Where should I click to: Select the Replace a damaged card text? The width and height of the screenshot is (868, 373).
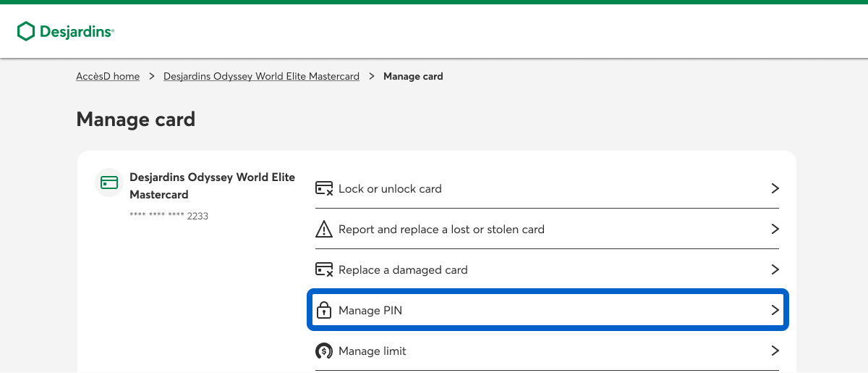pyautogui.click(x=403, y=270)
